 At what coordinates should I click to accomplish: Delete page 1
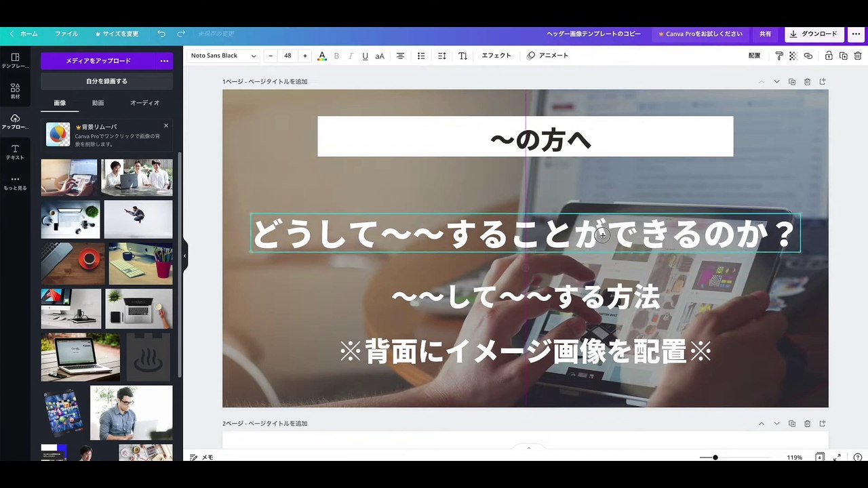click(807, 82)
